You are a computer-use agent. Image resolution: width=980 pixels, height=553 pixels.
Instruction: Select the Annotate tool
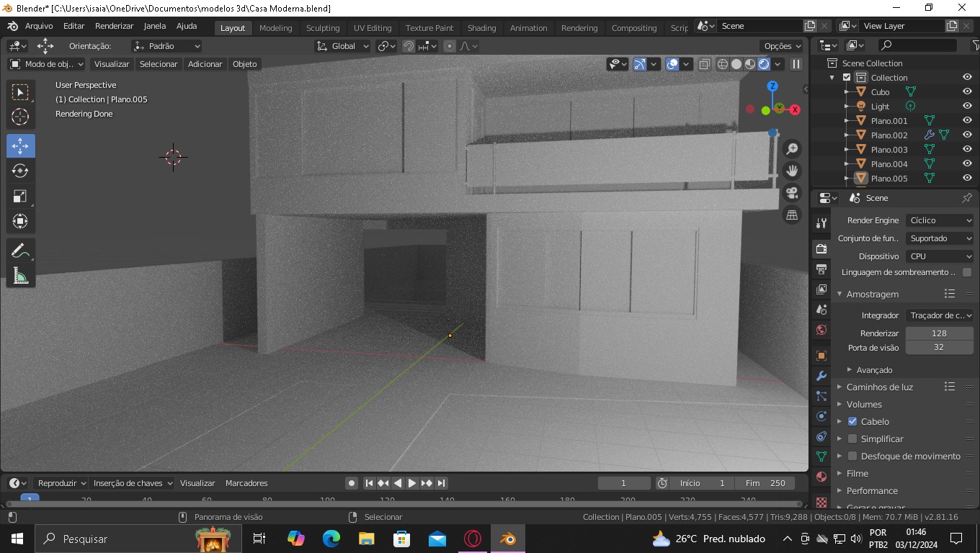point(20,250)
